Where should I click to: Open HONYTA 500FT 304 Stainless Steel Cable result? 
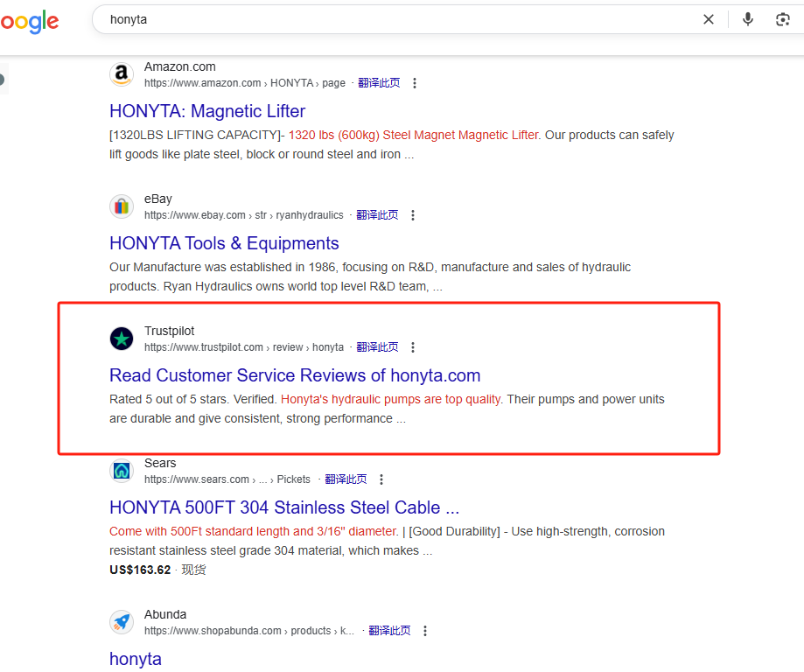coord(284,507)
